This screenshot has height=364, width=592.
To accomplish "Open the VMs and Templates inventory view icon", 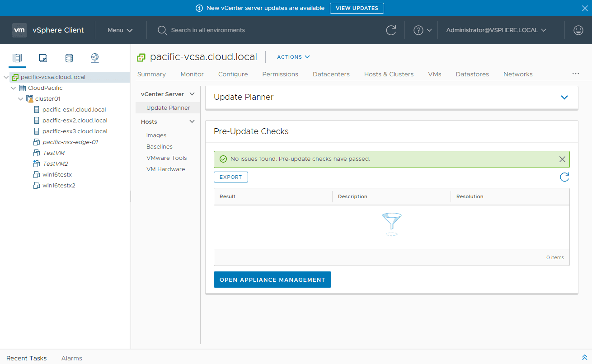I will (x=43, y=58).
